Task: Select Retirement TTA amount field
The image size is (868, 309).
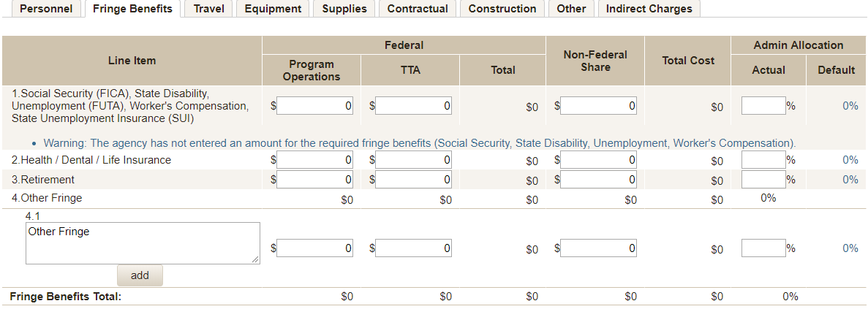Action: click(x=414, y=179)
